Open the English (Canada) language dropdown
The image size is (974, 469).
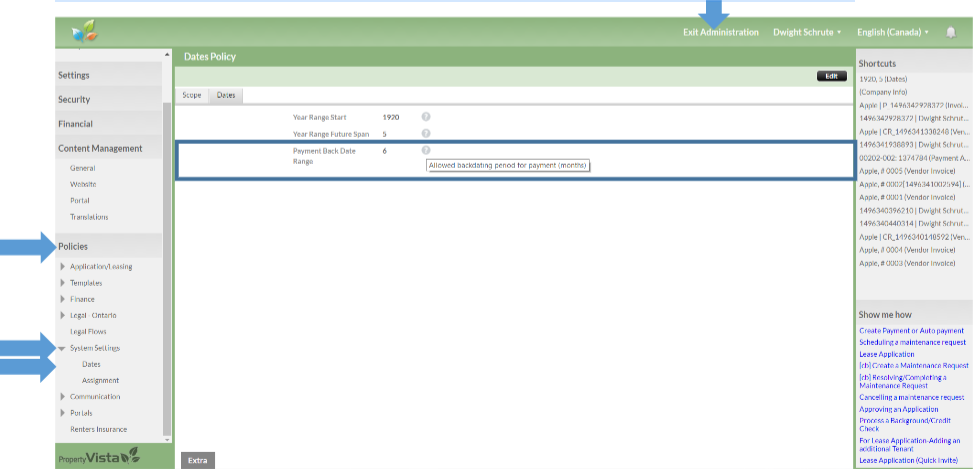tap(892, 32)
